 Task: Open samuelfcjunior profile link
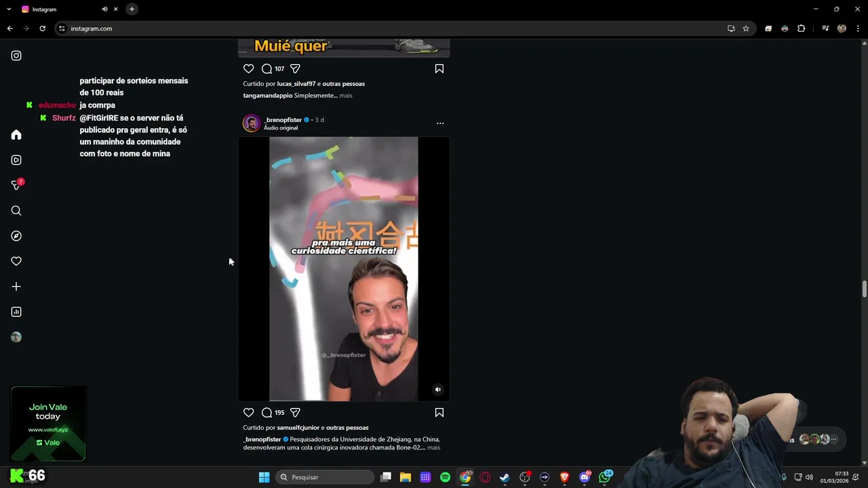point(298,428)
